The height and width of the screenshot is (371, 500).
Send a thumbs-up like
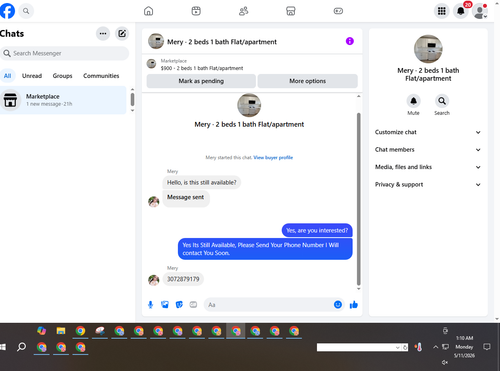pyautogui.click(x=354, y=304)
